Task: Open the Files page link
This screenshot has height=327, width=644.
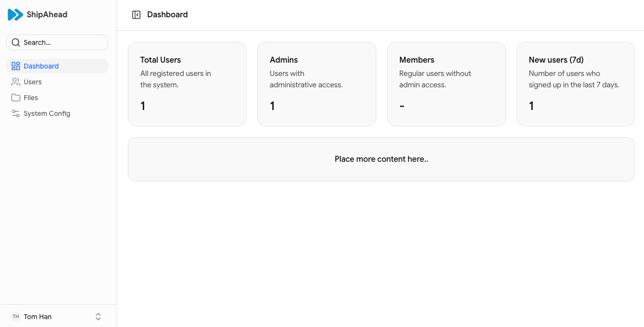Action: 31,98
